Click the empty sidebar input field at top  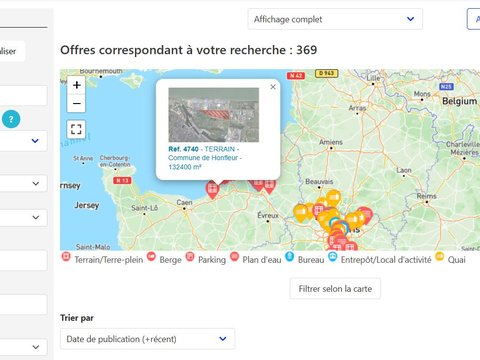[23, 96]
